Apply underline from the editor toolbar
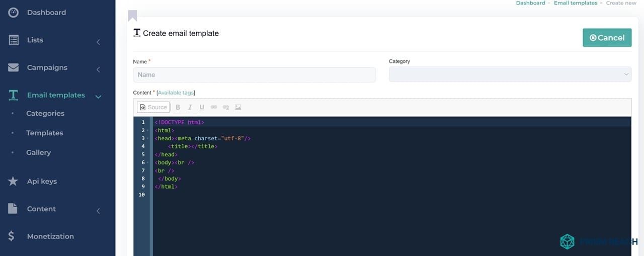This screenshot has width=644, height=256. tap(202, 107)
